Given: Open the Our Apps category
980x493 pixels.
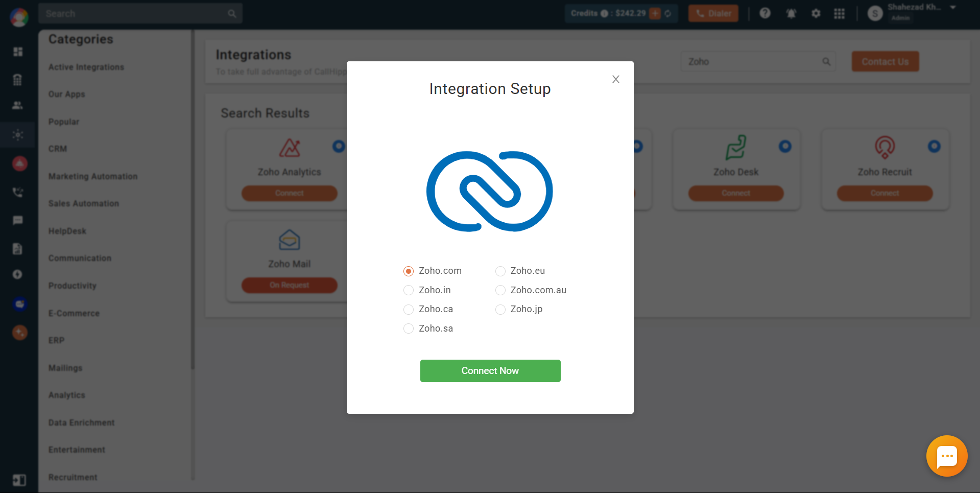Looking at the screenshot, I should (x=67, y=94).
